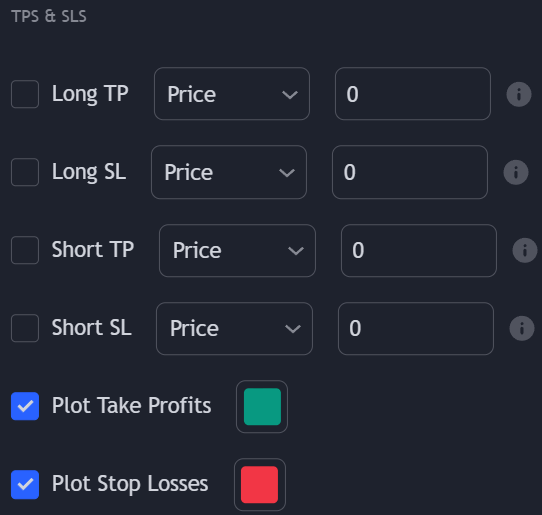Enable the Long TP checkbox

click(x=25, y=94)
